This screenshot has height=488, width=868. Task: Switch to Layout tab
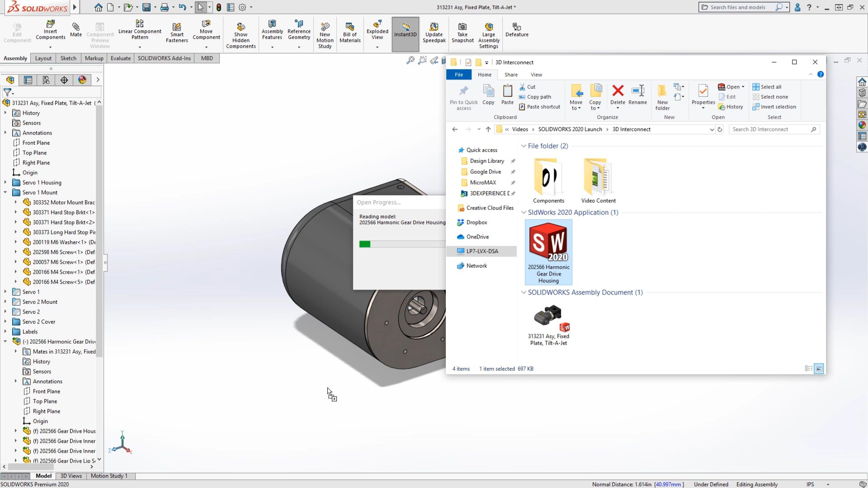tap(43, 58)
